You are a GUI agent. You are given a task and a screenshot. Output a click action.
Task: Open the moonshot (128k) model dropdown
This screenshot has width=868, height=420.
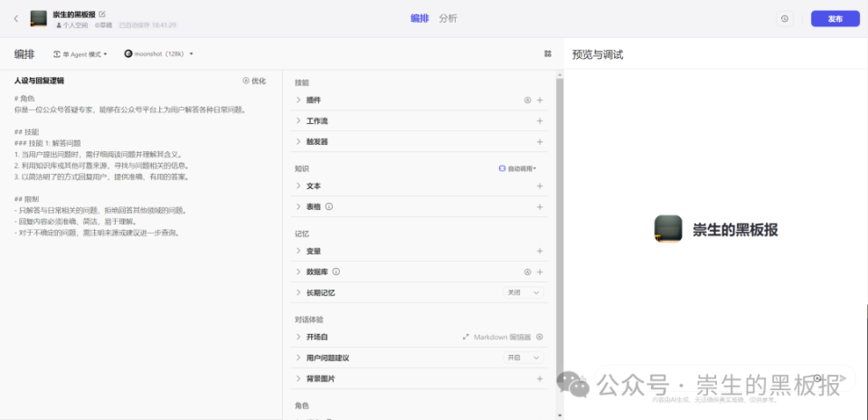(x=159, y=54)
